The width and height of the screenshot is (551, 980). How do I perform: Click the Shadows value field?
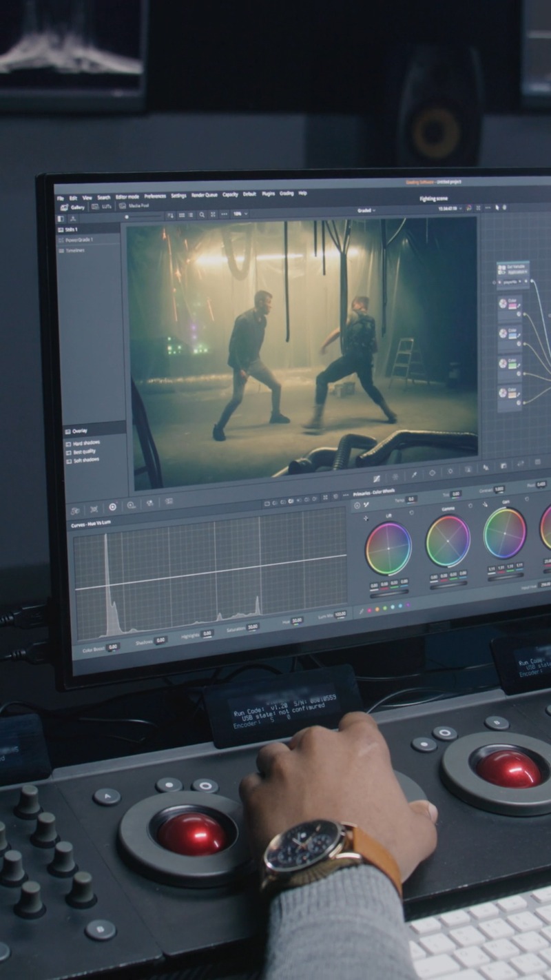pyautogui.click(x=160, y=640)
